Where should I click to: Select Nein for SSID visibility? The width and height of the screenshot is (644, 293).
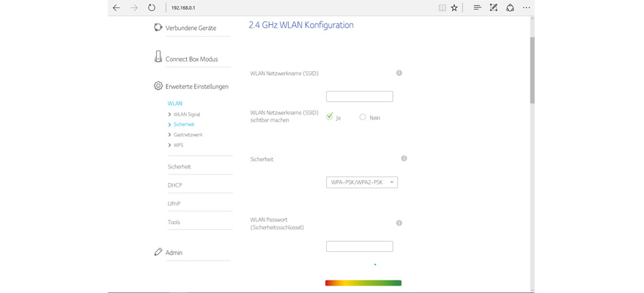coord(363,117)
